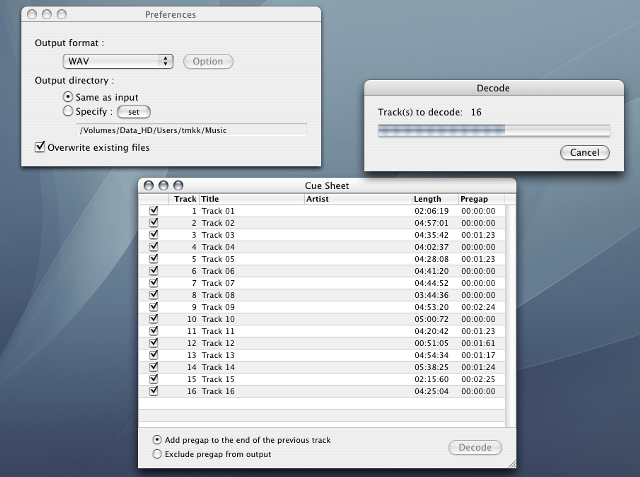This screenshot has height=477, width=640.
Task: Select Add pregap to end of previous track
Action: click(157, 440)
